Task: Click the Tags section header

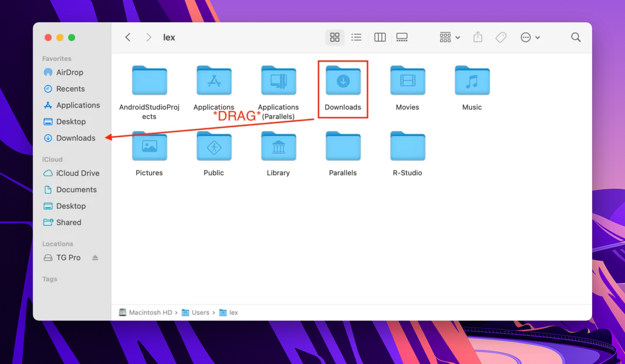Action: pos(49,279)
